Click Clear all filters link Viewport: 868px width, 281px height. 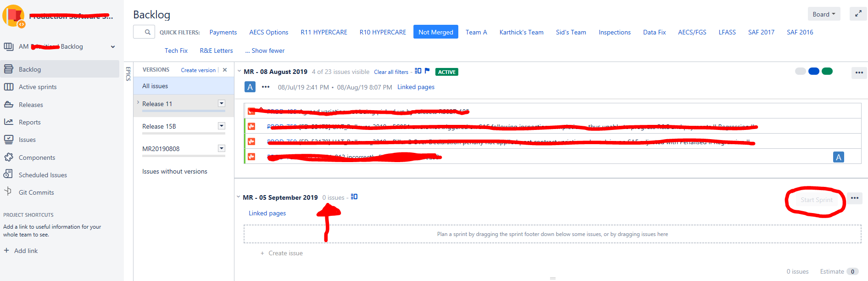point(391,72)
